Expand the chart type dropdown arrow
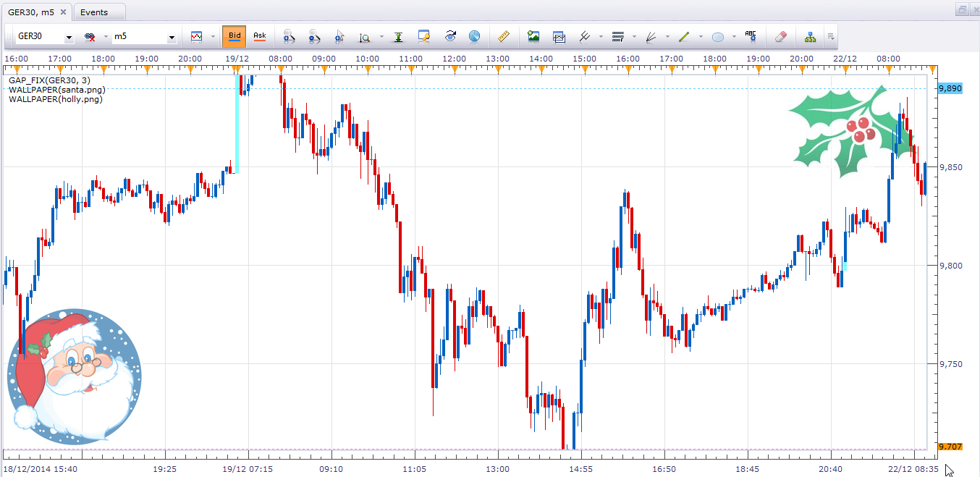 click(213, 37)
